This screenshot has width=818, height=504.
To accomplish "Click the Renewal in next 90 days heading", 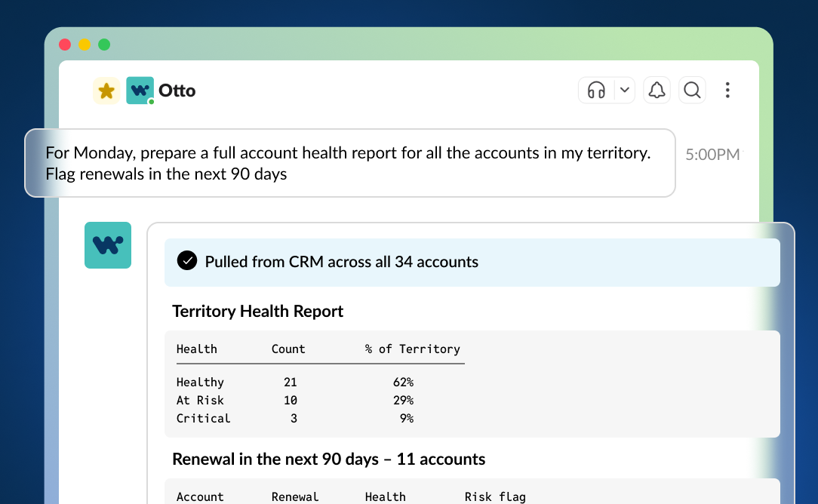I will coord(329,459).
